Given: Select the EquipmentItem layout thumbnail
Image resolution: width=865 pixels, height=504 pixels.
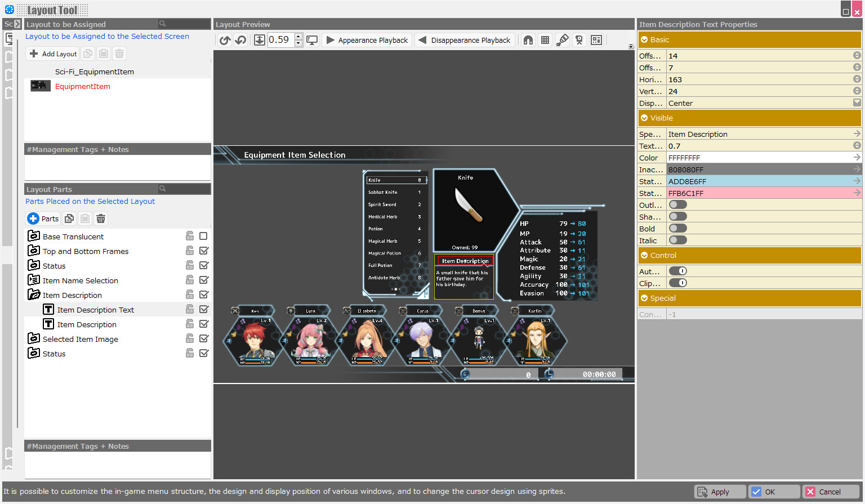Looking at the screenshot, I should [x=39, y=86].
